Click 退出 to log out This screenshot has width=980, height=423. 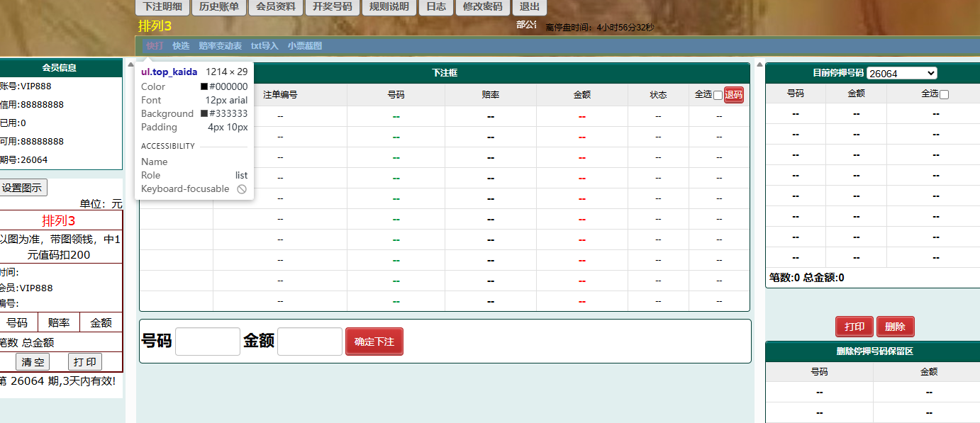click(529, 7)
